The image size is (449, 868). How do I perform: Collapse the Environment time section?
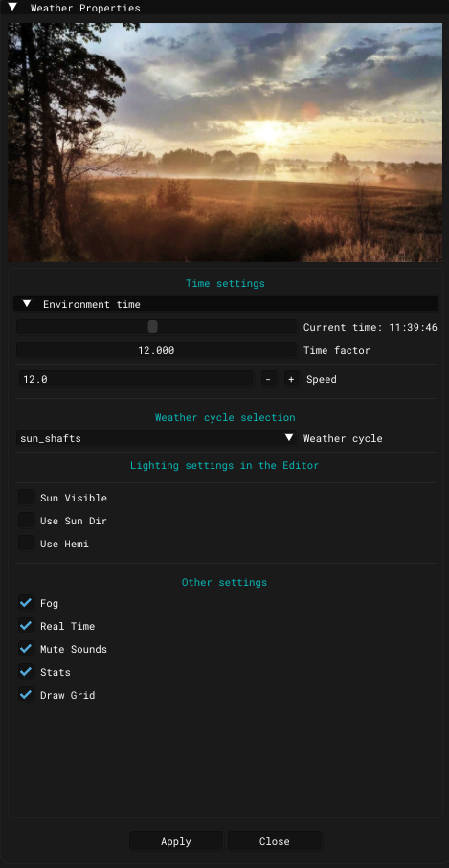(27, 304)
